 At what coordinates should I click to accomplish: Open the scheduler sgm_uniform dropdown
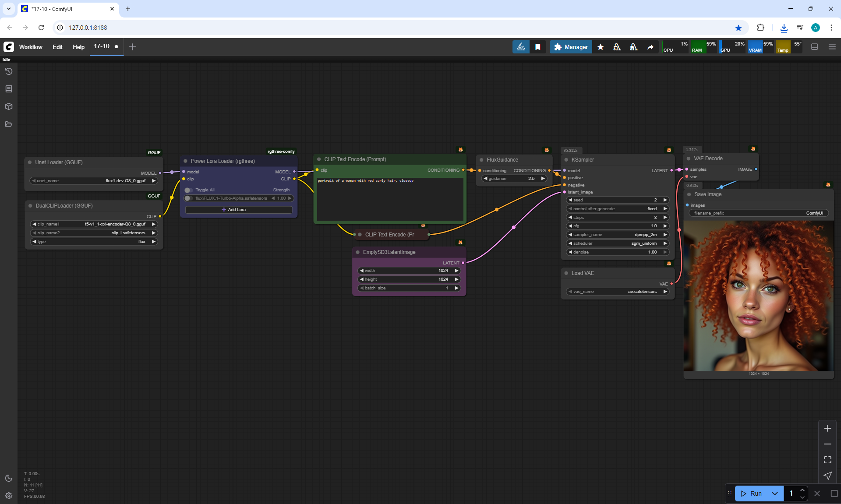click(618, 243)
